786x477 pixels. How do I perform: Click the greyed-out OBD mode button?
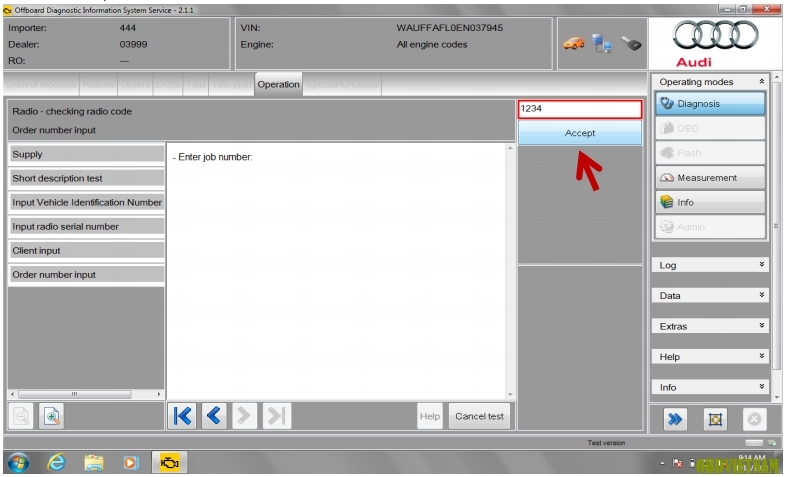(x=710, y=128)
